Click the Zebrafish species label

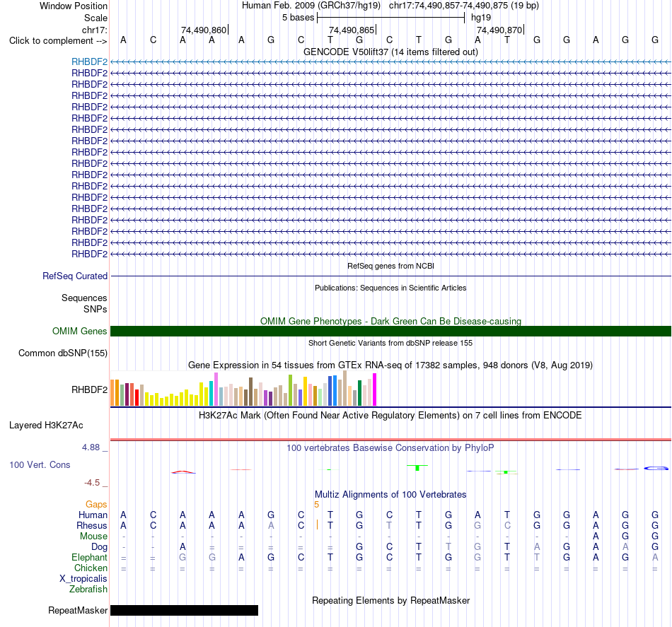click(88, 590)
